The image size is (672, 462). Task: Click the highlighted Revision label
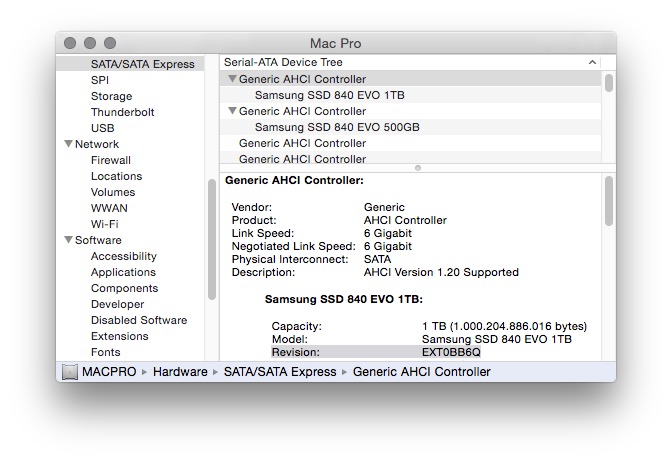[x=296, y=352]
